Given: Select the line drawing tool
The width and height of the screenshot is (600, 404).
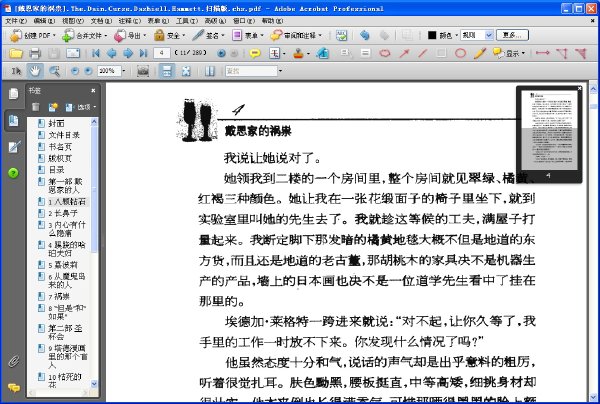Looking at the screenshot, I should (422, 53).
